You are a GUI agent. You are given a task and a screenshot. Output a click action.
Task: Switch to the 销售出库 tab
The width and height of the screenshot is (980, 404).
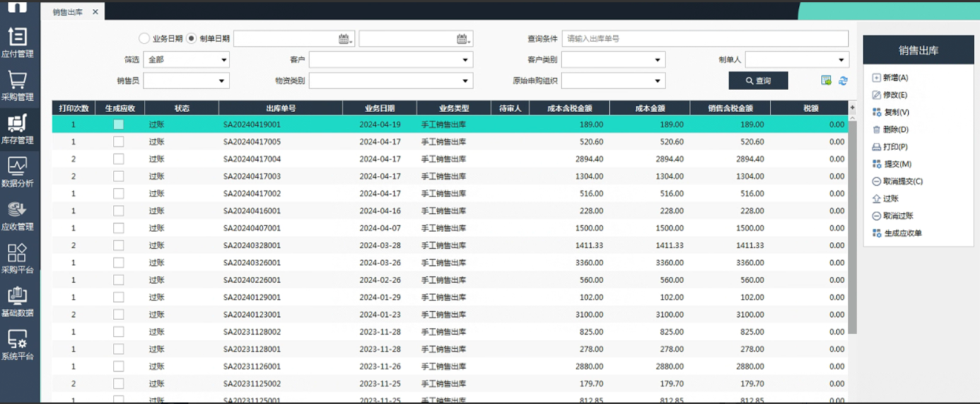point(67,12)
